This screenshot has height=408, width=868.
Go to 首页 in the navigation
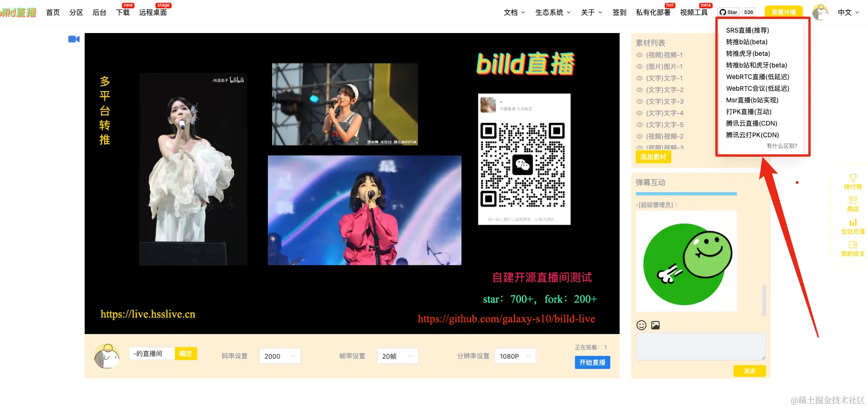pos(53,13)
